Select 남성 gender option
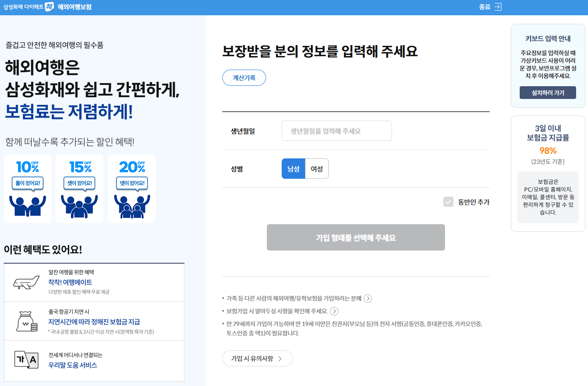This screenshot has height=386, width=588. [x=294, y=169]
